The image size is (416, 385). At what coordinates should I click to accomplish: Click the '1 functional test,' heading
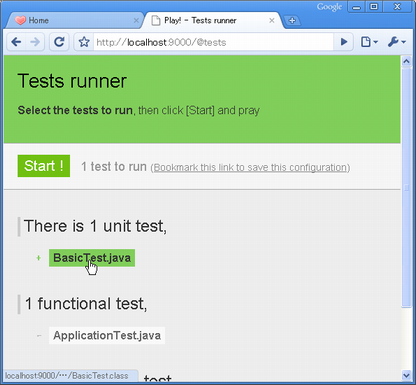[x=86, y=304]
